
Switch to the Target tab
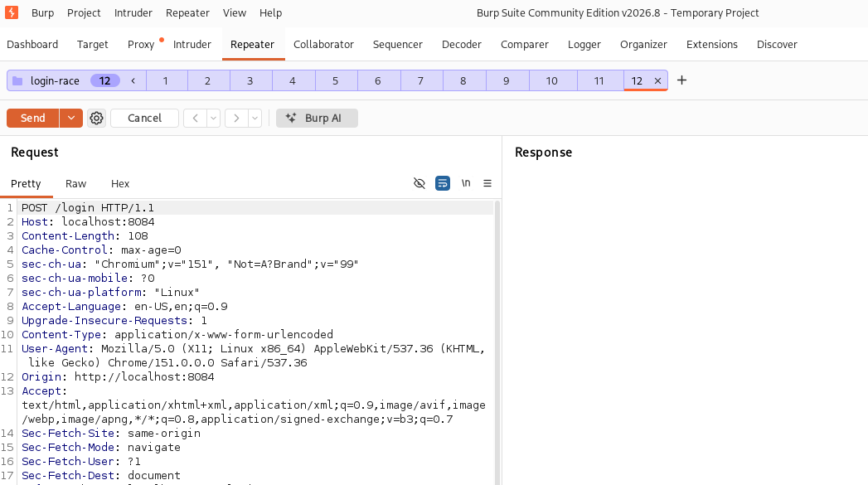93,44
